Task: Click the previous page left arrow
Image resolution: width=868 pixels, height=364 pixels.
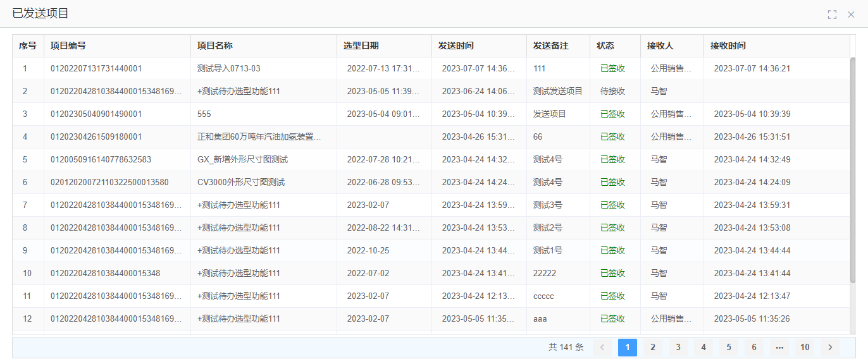Action: pos(602,348)
